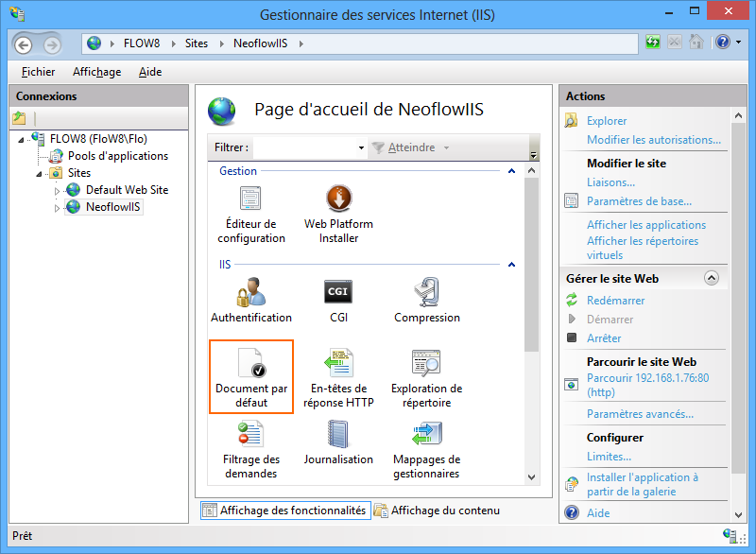This screenshot has height=554, width=756.
Task: Open the Éditeur de configuration feature
Action: [x=250, y=216]
